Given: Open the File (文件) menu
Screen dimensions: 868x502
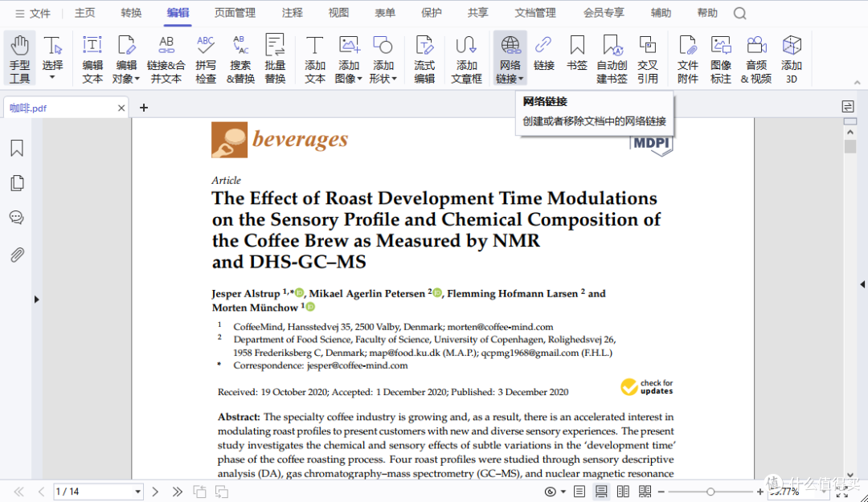Looking at the screenshot, I should click(33, 14).
